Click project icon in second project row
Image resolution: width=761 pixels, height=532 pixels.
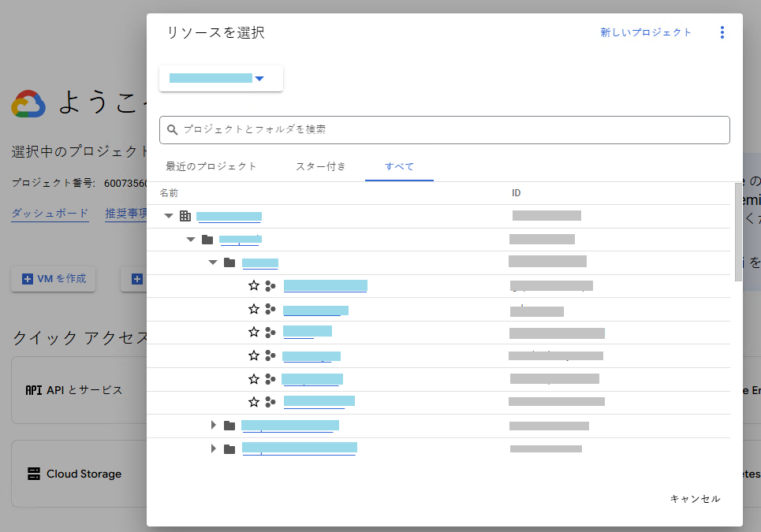(270, 309)
